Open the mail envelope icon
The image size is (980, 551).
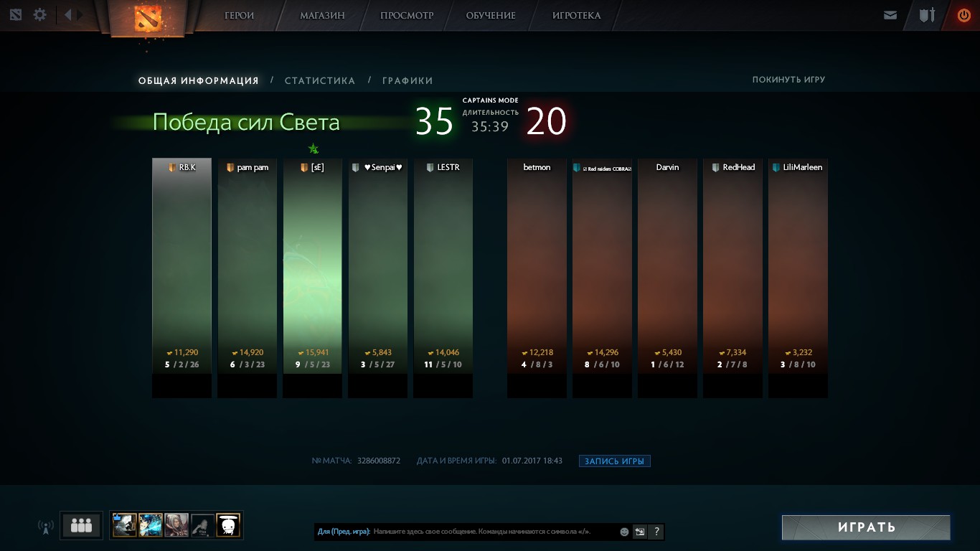890,15
